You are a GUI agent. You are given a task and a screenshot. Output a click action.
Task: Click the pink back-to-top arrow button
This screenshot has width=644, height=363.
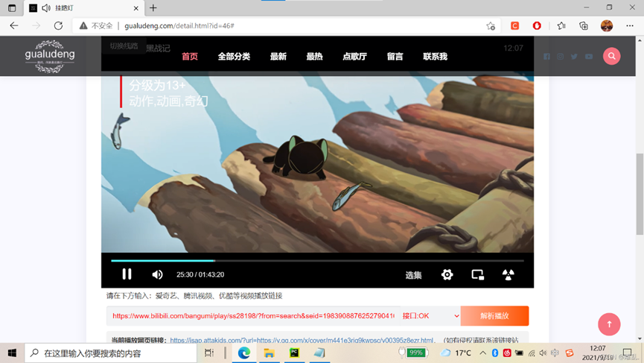tap(609, 324)
